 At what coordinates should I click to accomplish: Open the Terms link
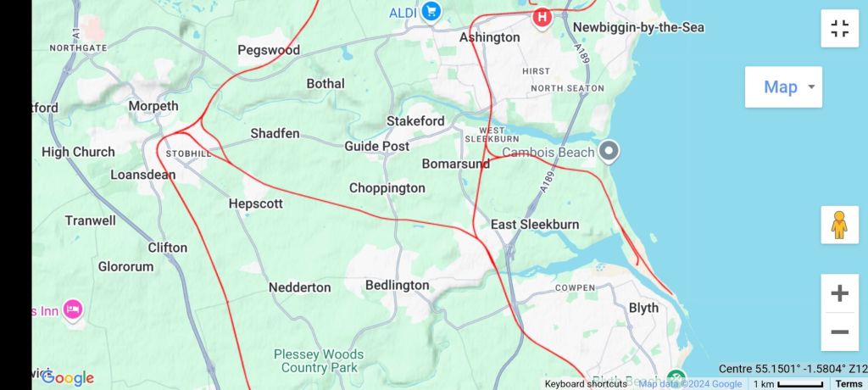click(849, 384)
